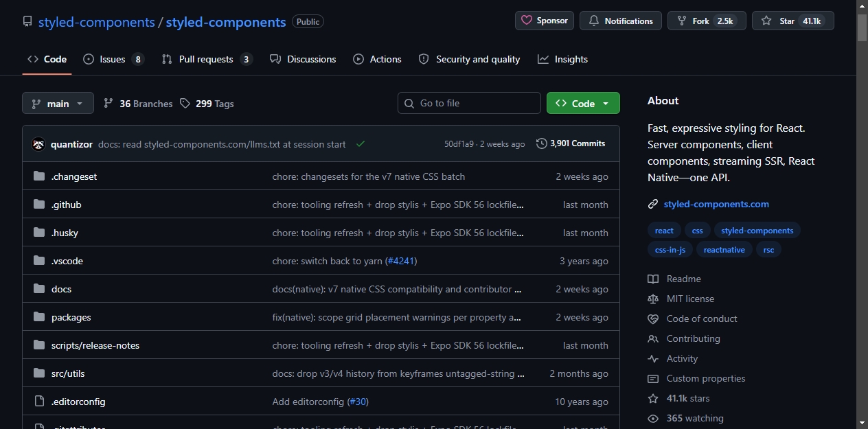Click the folder icon for .vscode
Image resolution: width=868 pixels, height=429 pixels.
tap(39, 261)
